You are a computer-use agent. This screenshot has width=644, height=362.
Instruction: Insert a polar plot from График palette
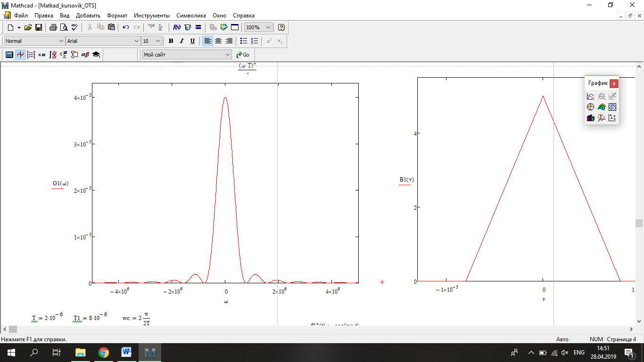click(590, 107)
